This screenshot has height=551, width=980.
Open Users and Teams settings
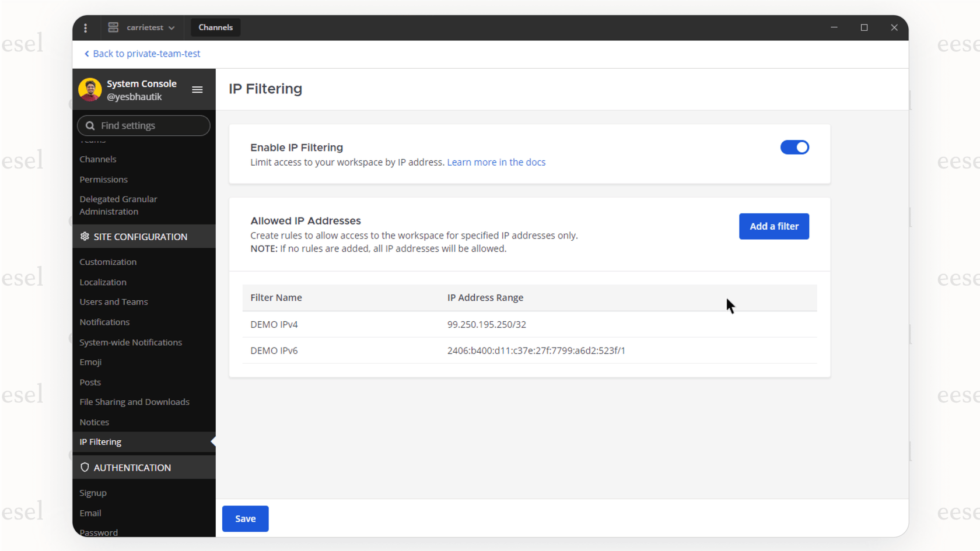[x=114, y=301]
